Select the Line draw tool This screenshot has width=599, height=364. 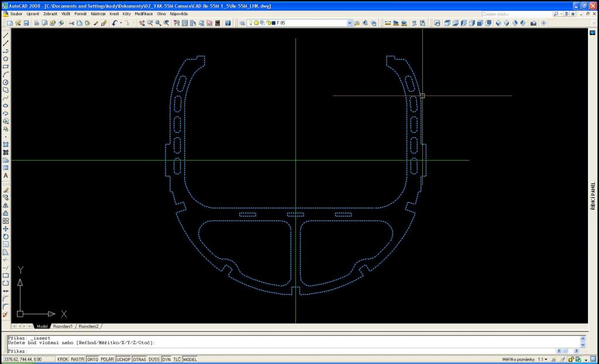(x=6, y=35)
